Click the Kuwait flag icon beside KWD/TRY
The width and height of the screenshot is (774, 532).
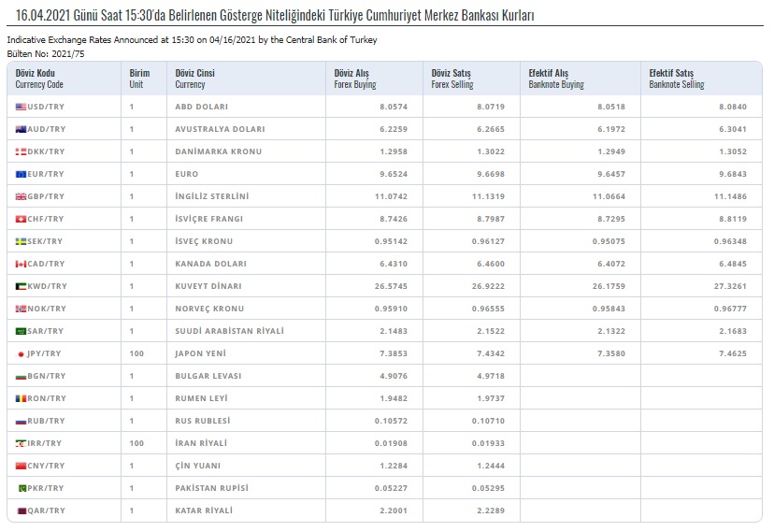[21, 286]
